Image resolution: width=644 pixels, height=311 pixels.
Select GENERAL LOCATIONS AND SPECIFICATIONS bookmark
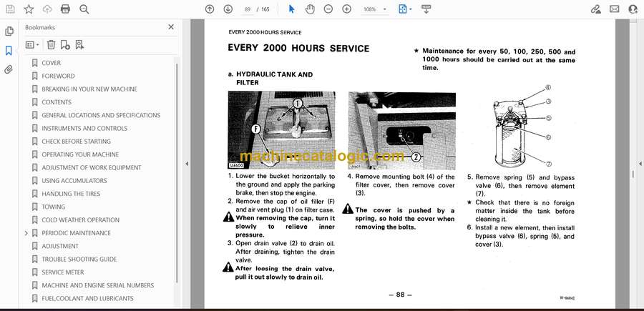tap(101, 115)
